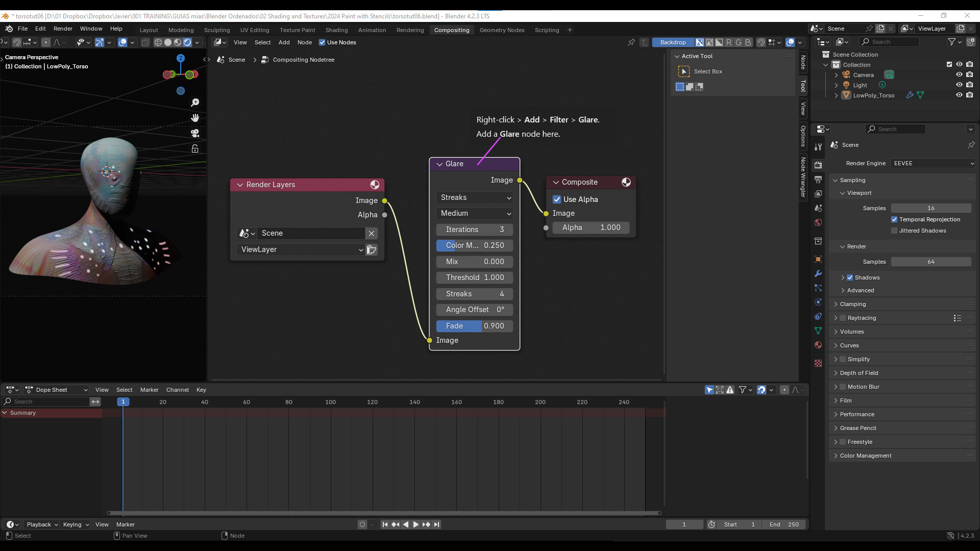Render the active scene from Render Layers node
Image resolution: width=980 pixels, height=551 pixels.
pos(372,249)
